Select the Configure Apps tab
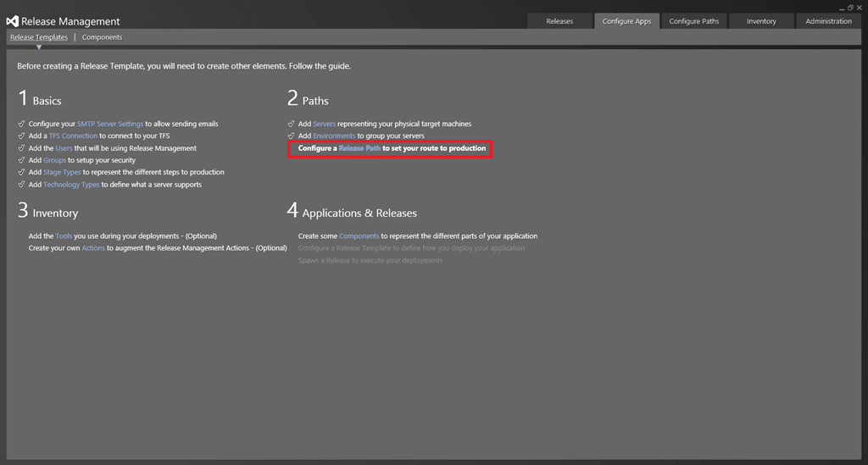Image resolution: width=868 pixels, height=465 pixels. click(626, 21)
